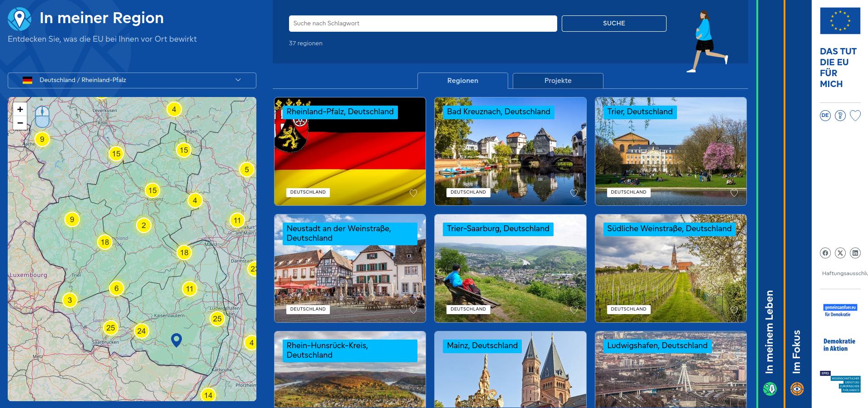Click the blue location marker on map
The height and width of the screenshot is (408, 868).
coord(177,340)
